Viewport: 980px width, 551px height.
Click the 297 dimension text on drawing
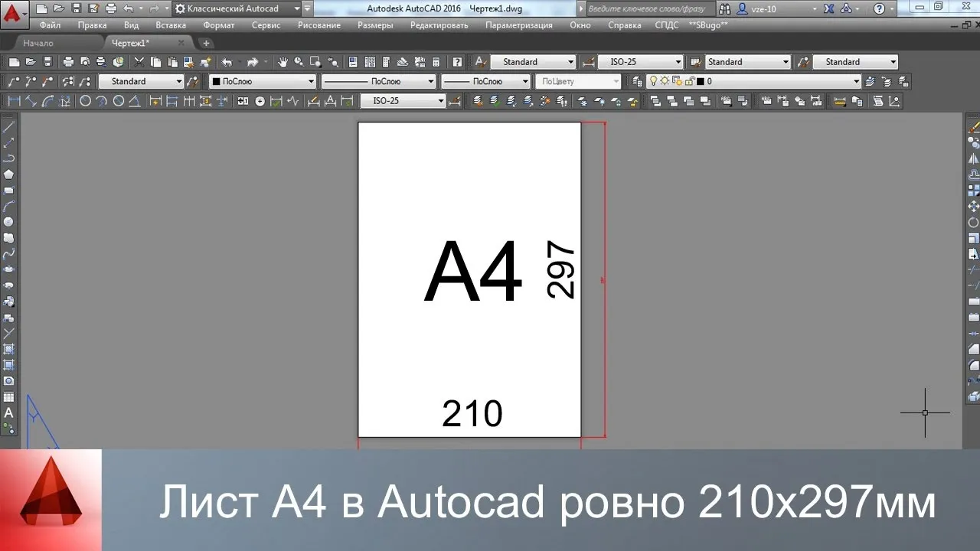(560, 269)
